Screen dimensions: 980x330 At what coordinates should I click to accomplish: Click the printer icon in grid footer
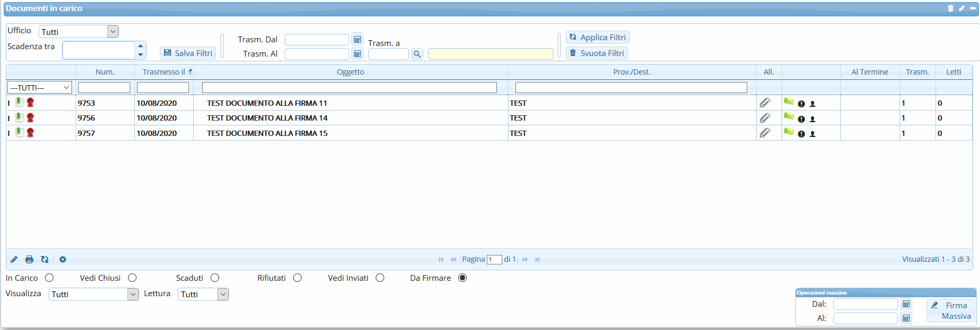(30, 259)
